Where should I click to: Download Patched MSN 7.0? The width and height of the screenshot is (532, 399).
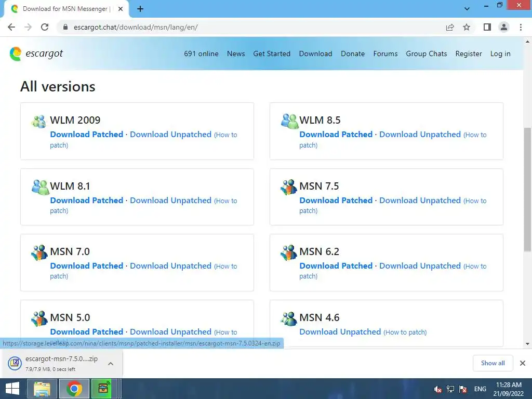coord(87,265)
